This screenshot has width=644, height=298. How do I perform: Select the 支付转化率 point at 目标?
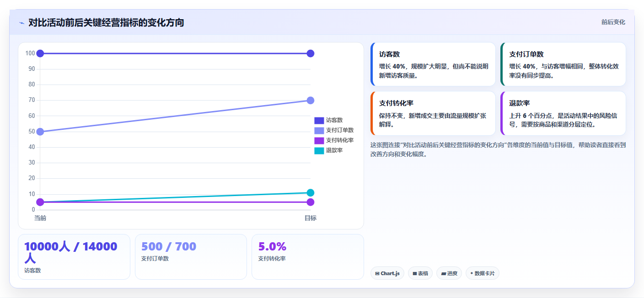pyautogui.click(x=311, y=202)
